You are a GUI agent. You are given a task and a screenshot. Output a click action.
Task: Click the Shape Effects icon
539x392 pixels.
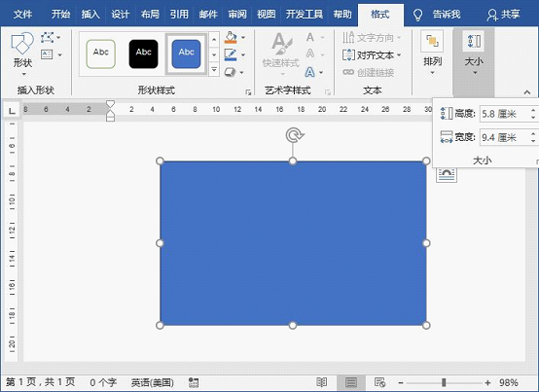[230, 72]
